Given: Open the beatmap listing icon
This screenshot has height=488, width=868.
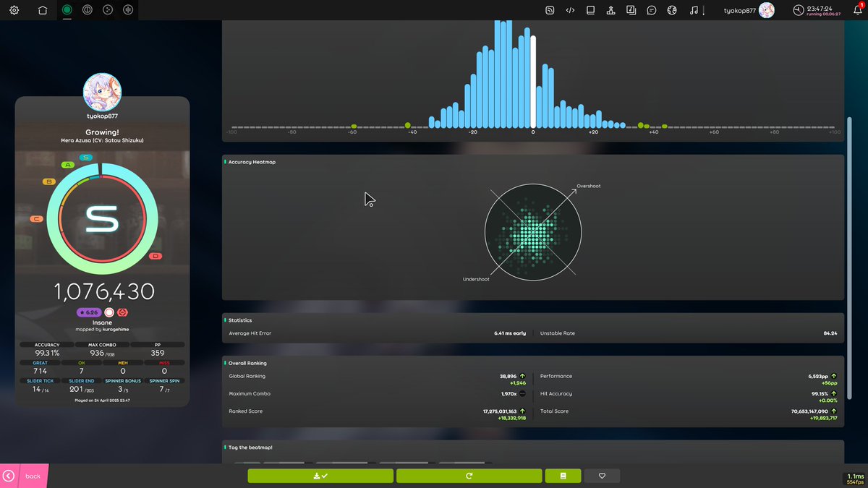Looking at the screenshot, I should coord(631,10).
